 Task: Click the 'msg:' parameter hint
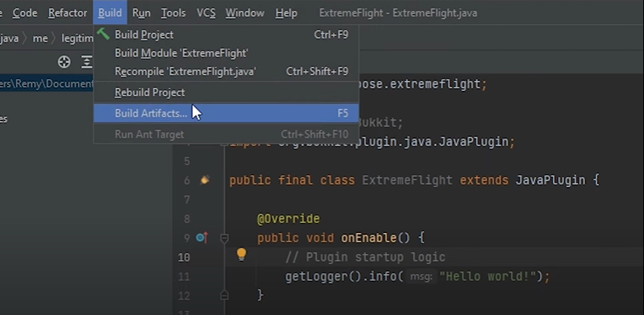point(421,276)
